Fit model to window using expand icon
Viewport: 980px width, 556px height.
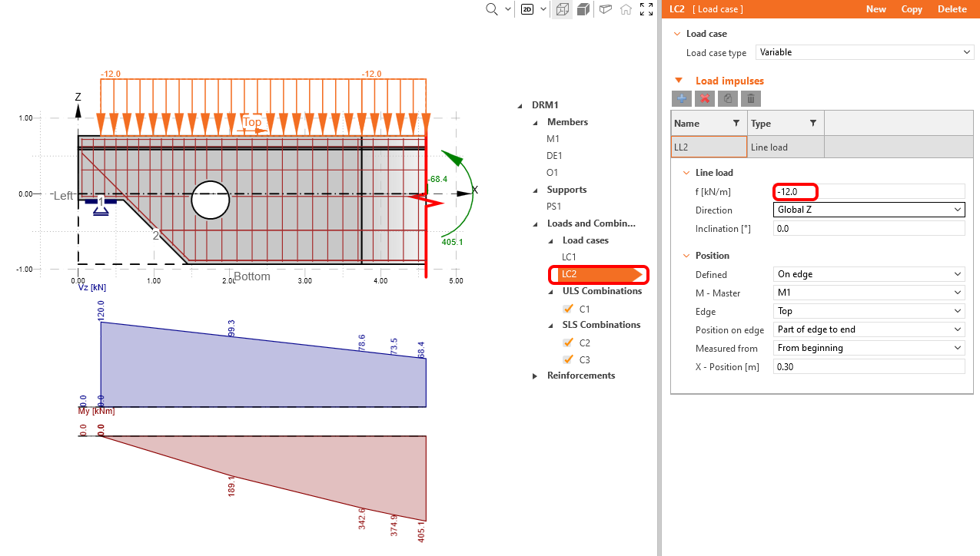(x=646, y=10)
